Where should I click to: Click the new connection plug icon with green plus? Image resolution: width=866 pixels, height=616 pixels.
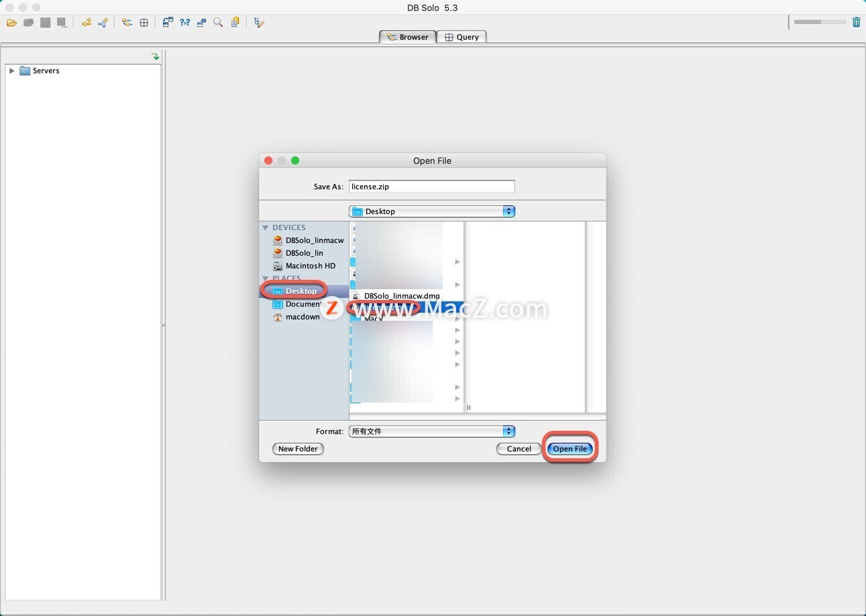click(87, 23)
